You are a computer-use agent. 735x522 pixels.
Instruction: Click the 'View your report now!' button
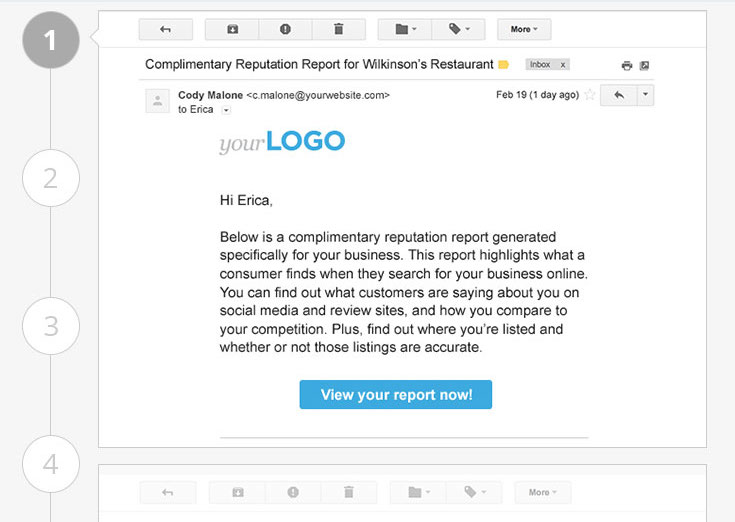(396, 395)
